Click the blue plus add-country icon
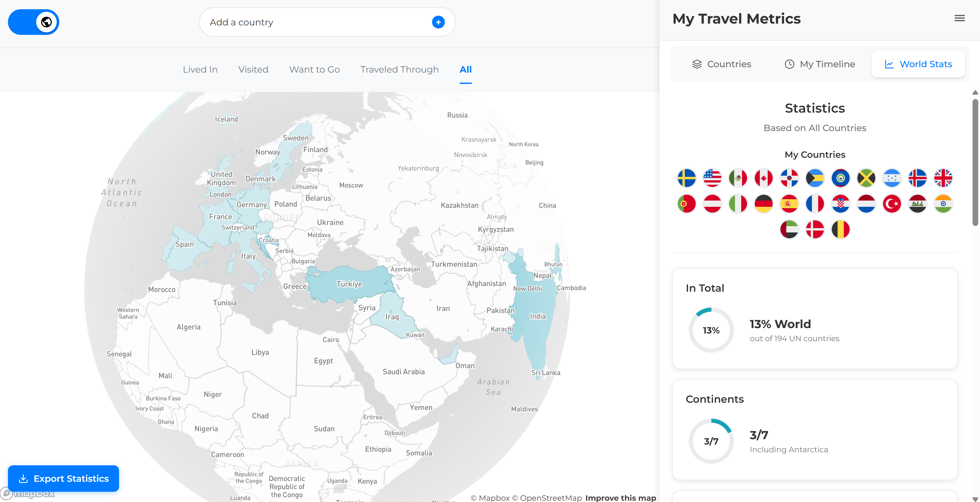Viewport: 980px width, 502px height. [x=438, y=22]
